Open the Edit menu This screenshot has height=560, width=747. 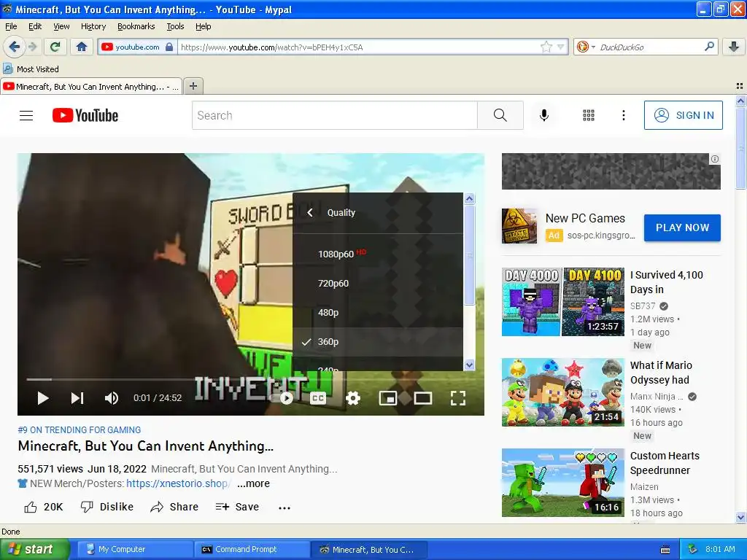(x=35, y=26)
